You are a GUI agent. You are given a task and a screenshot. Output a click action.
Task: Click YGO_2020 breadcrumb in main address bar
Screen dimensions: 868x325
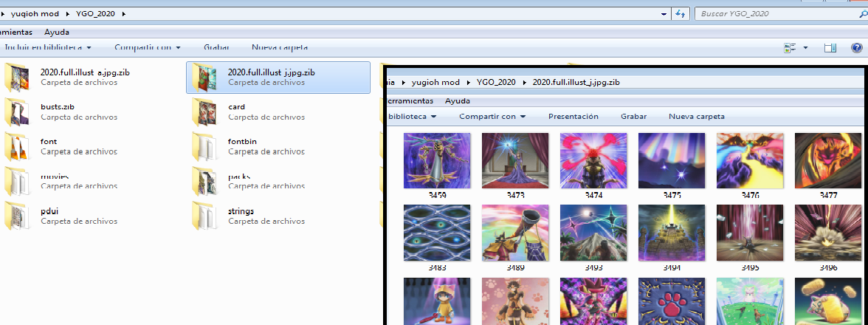tap(97, 13)
